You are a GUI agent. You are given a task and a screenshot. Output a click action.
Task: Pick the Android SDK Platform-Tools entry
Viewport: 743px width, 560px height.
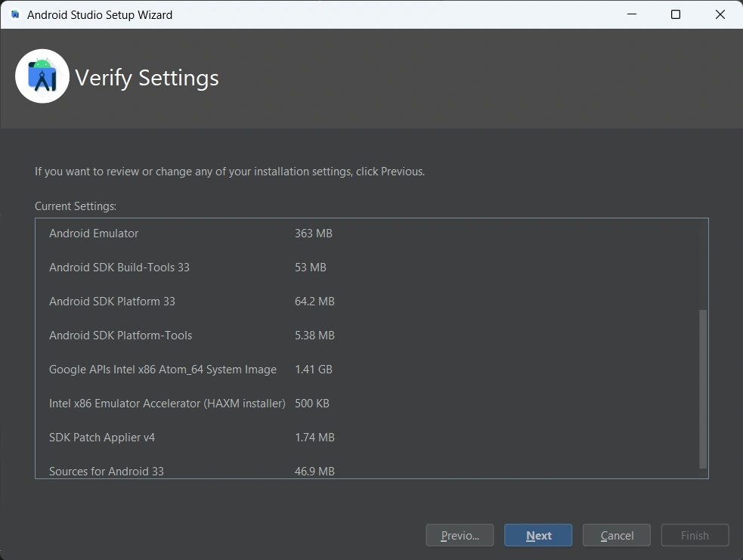pos(121,336)
